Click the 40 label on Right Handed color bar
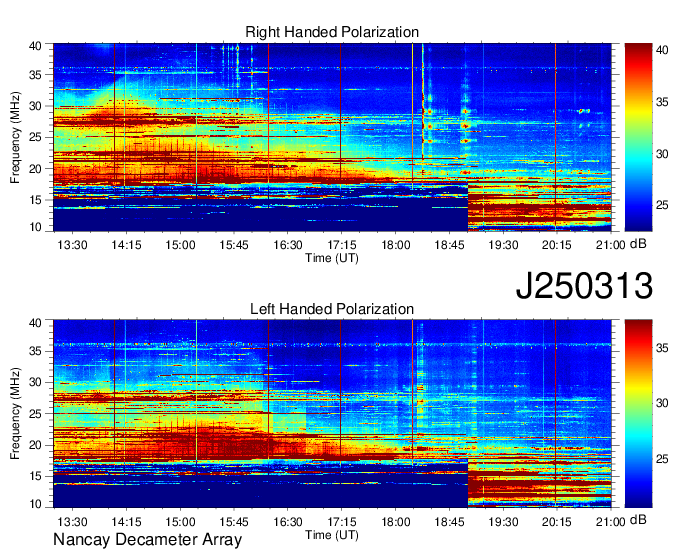The image size is (680, 552). (662, 50)
